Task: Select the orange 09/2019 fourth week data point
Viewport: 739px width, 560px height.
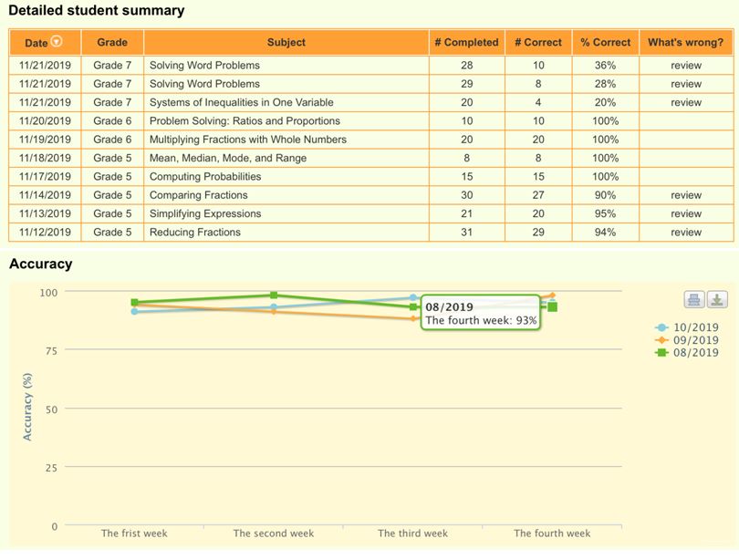Action: tap(552, 296)
